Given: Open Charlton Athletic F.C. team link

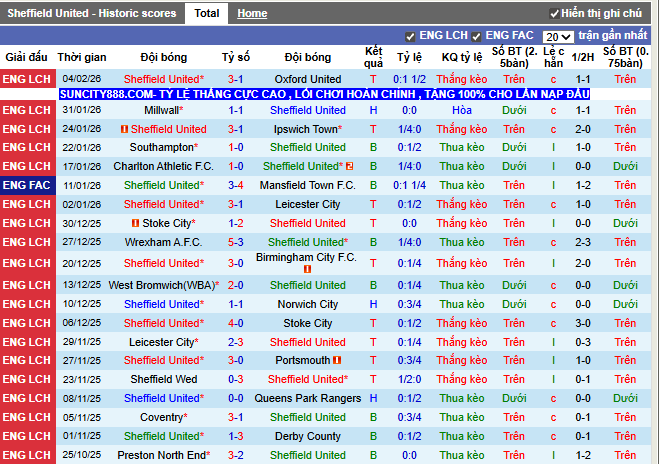Looking at the screenshot, I should click(163, 166).
